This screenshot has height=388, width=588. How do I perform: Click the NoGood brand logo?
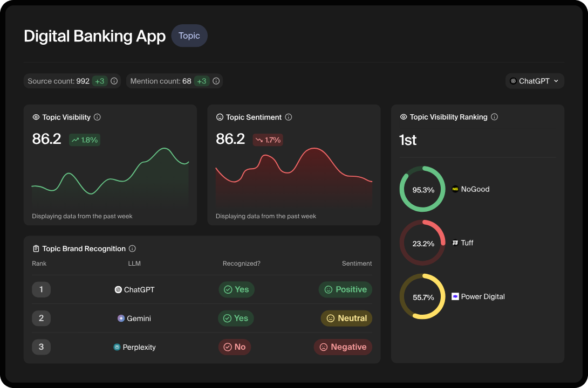(x=455, y=189)
